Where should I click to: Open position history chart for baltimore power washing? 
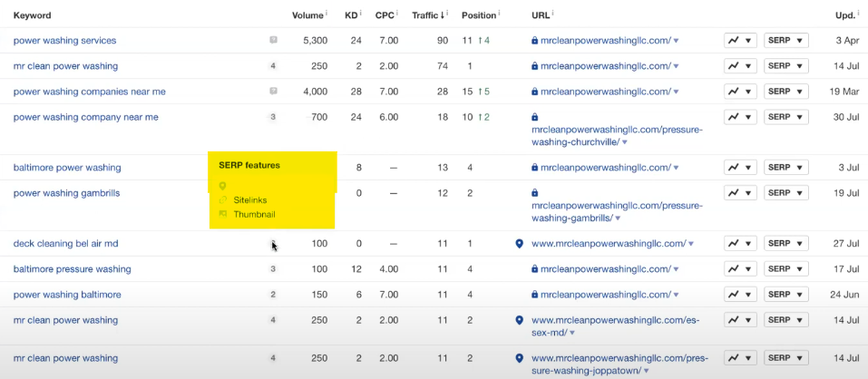pyautogui.click(x=740, y=167)
